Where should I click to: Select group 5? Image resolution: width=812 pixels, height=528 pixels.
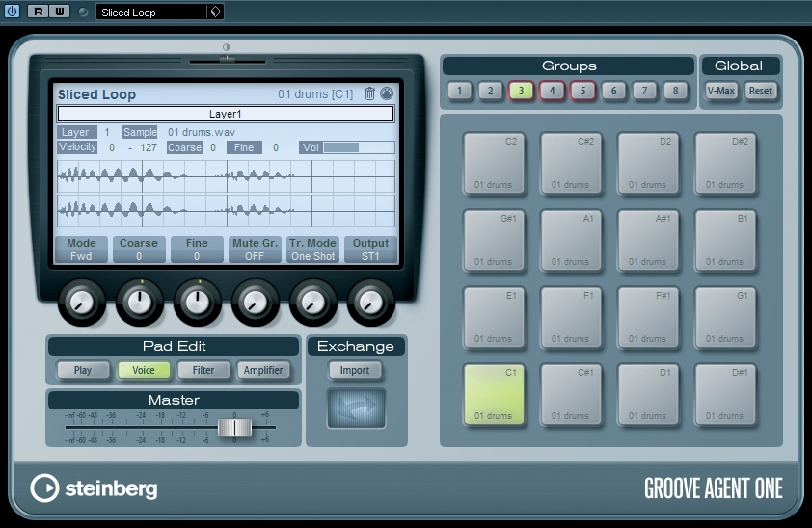point(582,91)
